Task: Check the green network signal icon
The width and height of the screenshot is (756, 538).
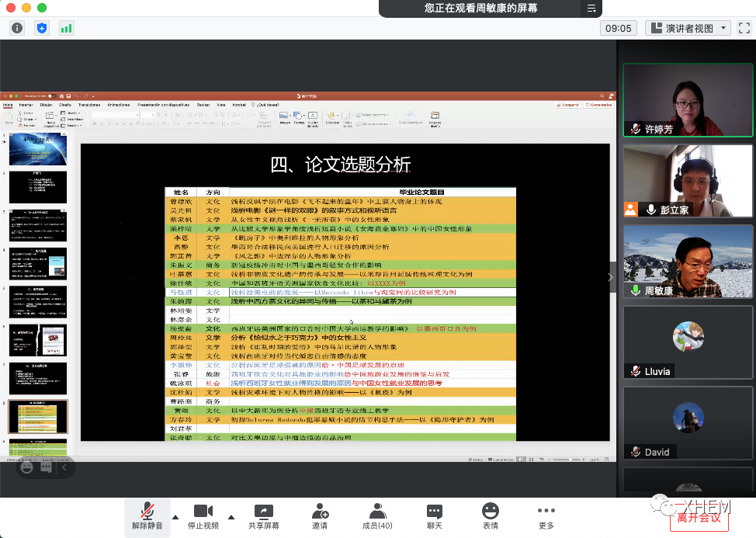Action: tap(67, 28)
